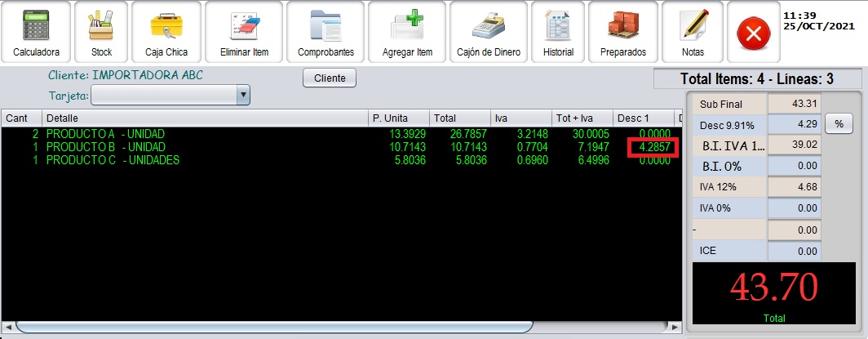This screenshot has height=339, width=868.
Task: Click the Tot + Iva column header
Action: pos(582,118)
